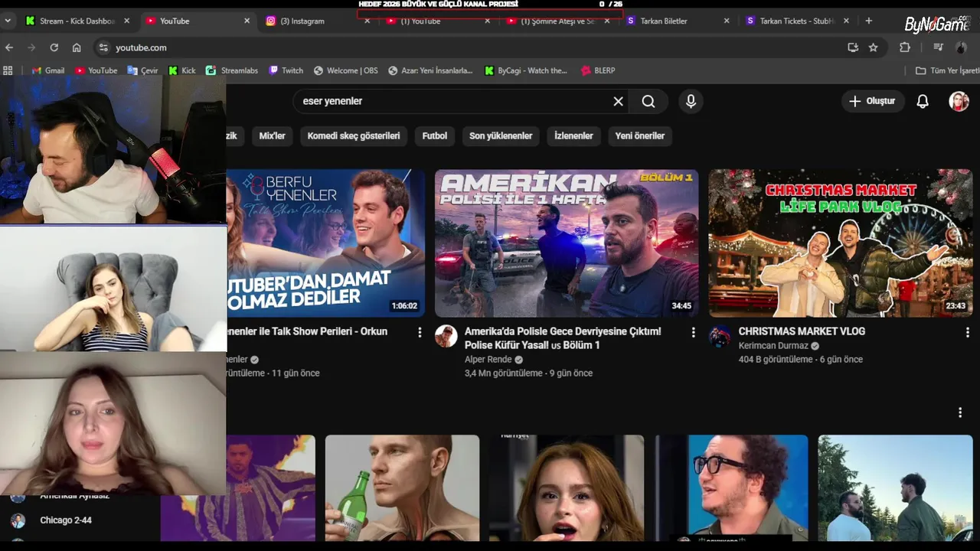The image size is (980, 551).
Task: Open the short with the man in glasses
Action: 731,488
